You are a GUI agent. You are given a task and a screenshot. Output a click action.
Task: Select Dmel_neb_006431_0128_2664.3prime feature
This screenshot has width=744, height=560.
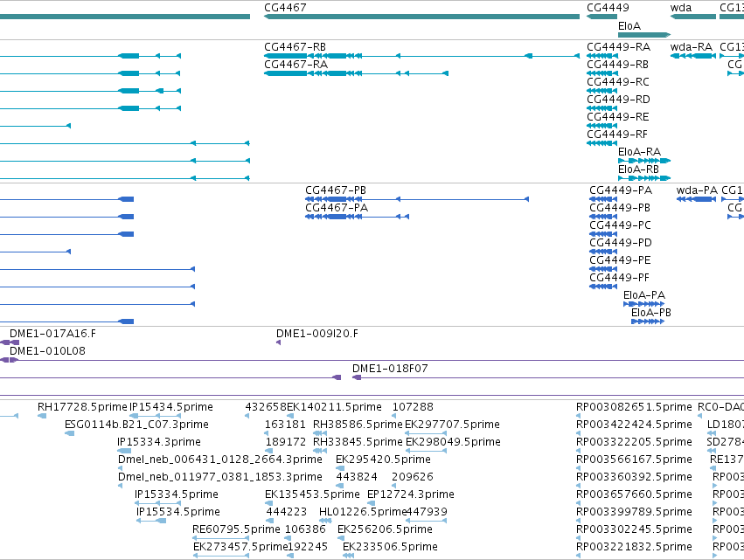(x=120, y=468)
